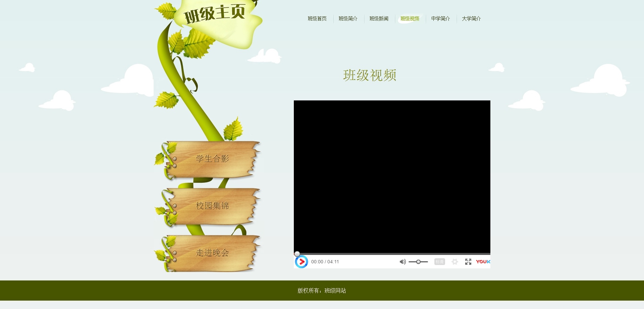
Task: Click the 版权所有 footer text
Action: pyautogui.click(x=322, y=291)
